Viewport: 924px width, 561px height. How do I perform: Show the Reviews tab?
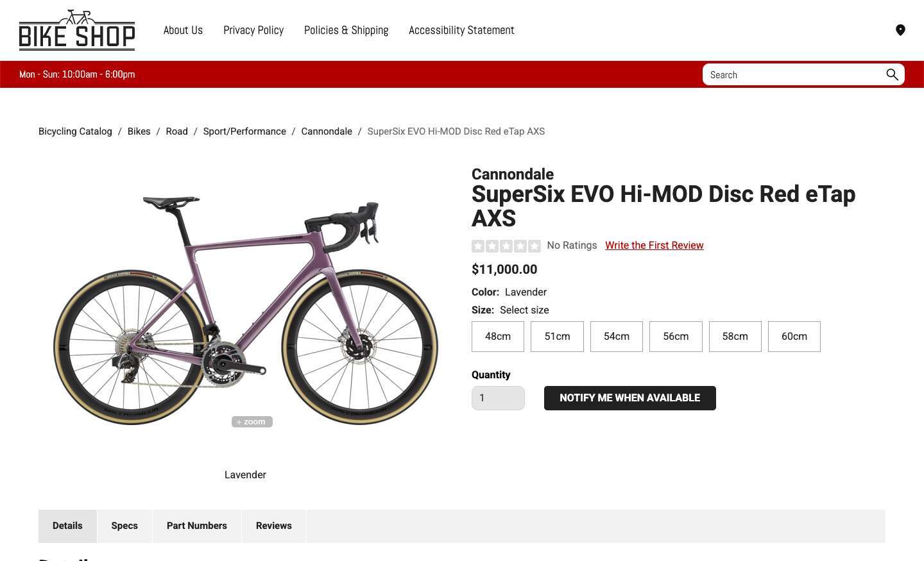[273, 526]
